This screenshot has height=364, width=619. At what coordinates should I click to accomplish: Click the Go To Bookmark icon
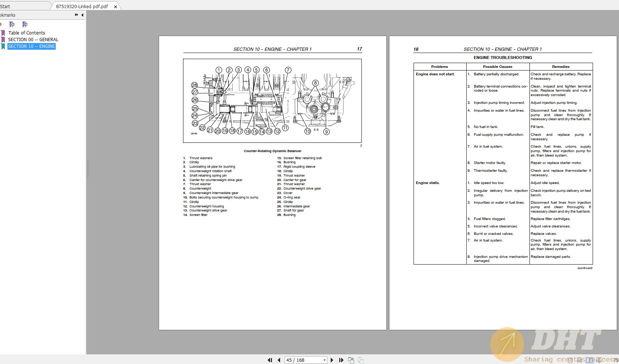tap(25, 24)
